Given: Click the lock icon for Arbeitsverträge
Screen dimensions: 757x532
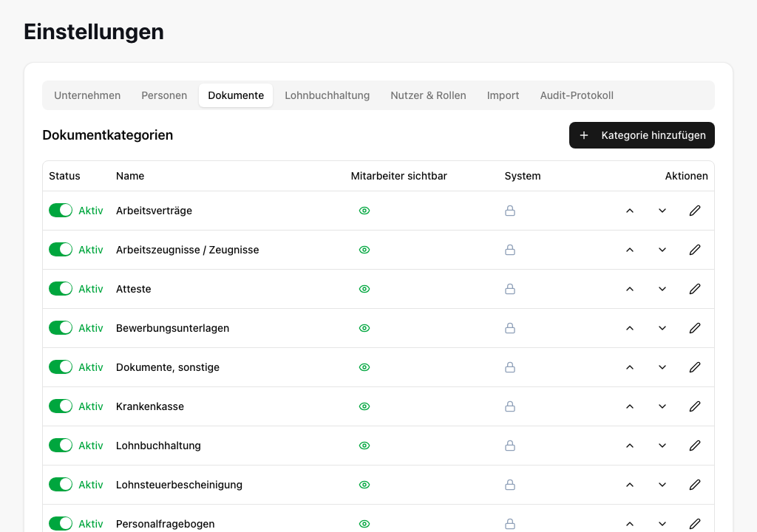Looking at the screenshot, I should tap(510, 211).
